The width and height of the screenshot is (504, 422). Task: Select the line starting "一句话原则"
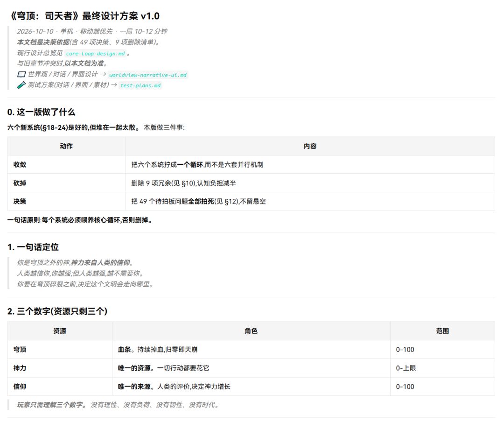[80, 220]
